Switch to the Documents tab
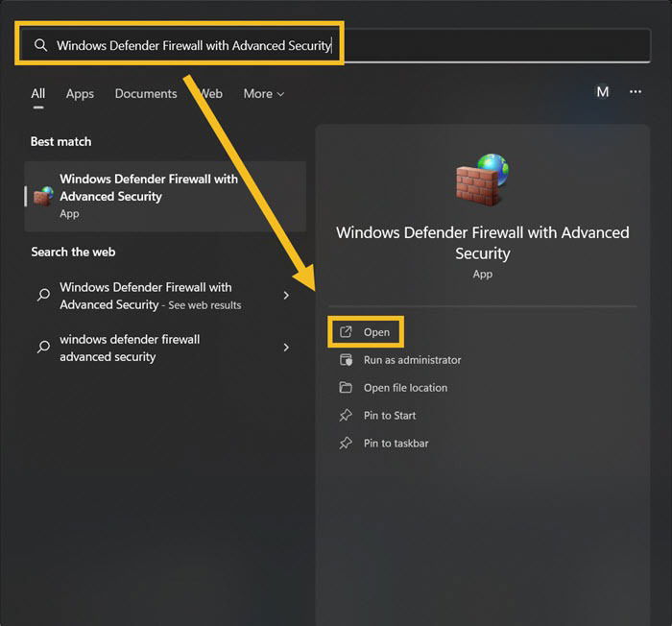 point(146,93)
